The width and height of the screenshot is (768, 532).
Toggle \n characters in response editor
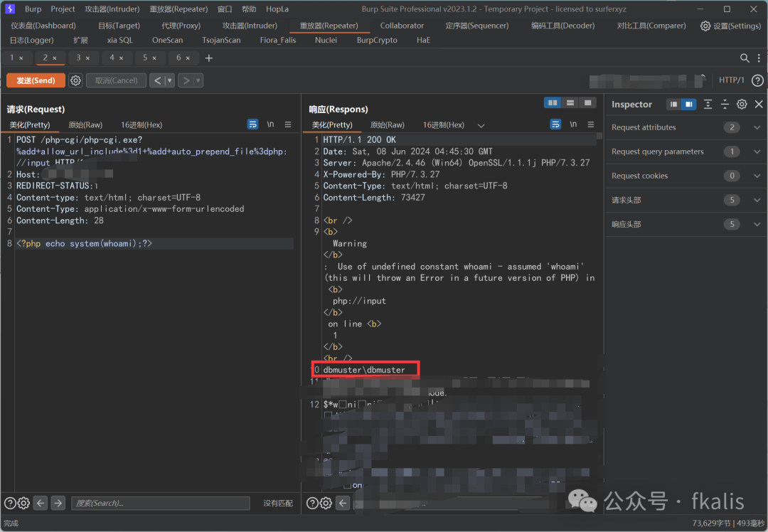point(573,124)
